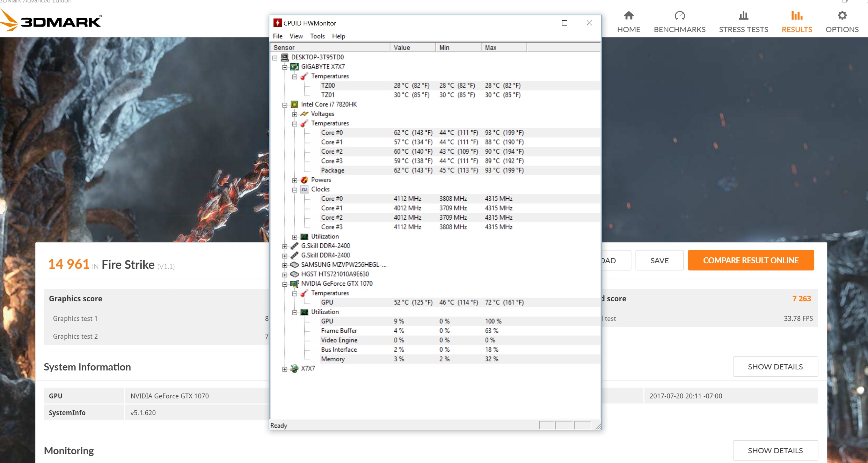The width and height of the screenshot is (868, 463).
Task: Click the CPU Powers flame icon
Action: (304, 179)
